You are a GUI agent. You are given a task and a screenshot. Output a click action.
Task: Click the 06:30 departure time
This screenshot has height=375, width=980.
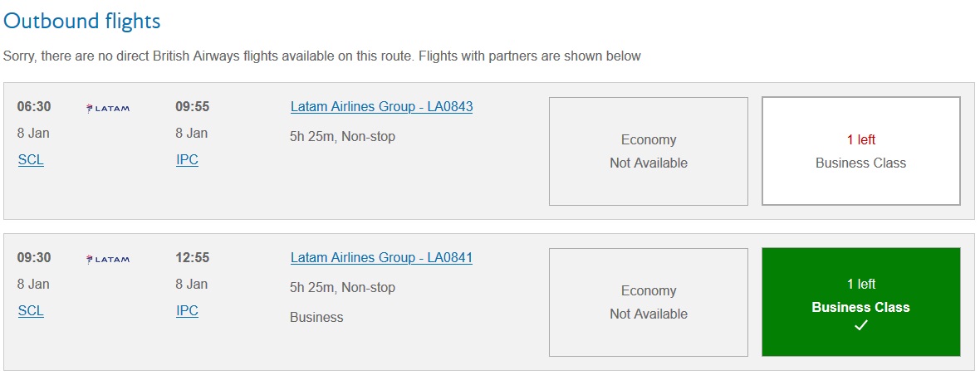tap(34, 106)
